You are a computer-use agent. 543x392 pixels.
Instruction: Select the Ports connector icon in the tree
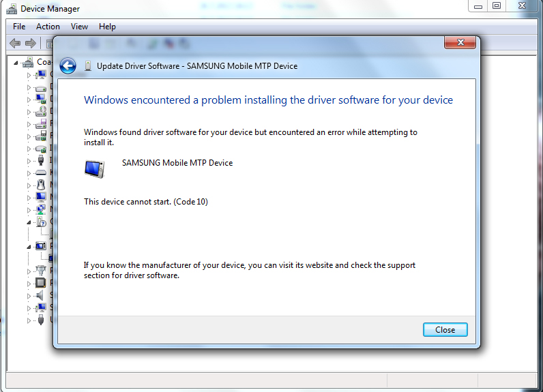pos(41,271)
